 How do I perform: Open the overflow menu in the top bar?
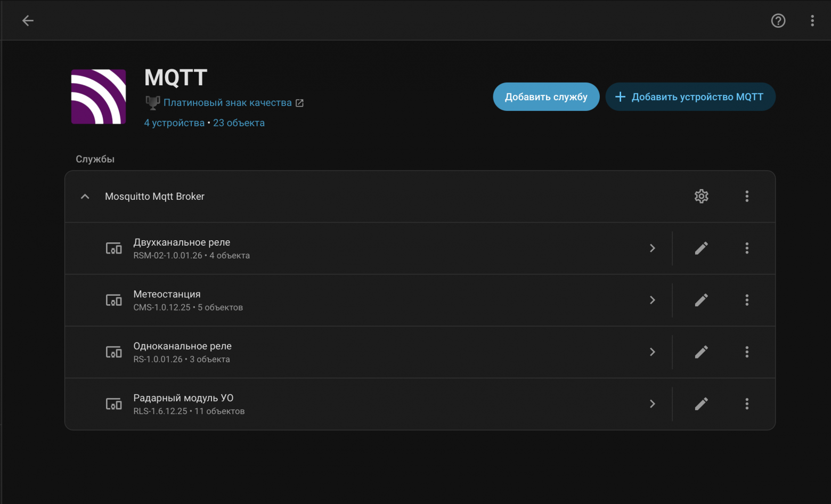tap(812, 20)
